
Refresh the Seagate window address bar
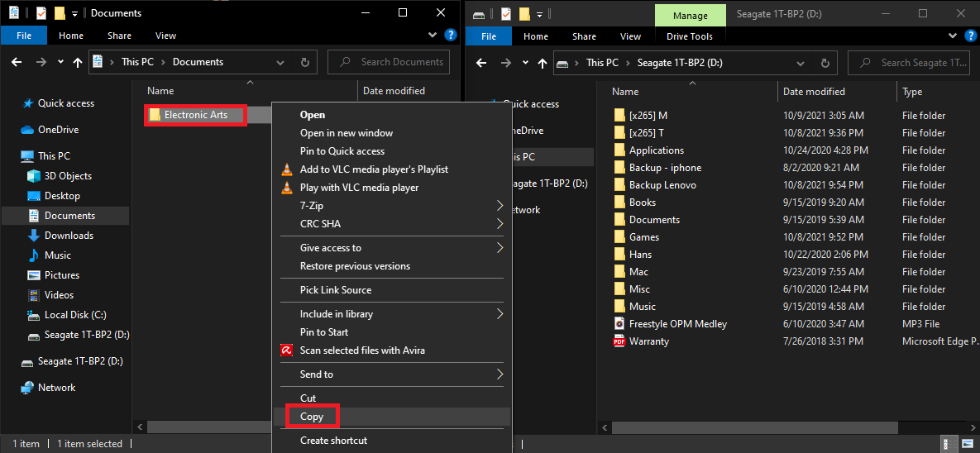tap(825, 63)
